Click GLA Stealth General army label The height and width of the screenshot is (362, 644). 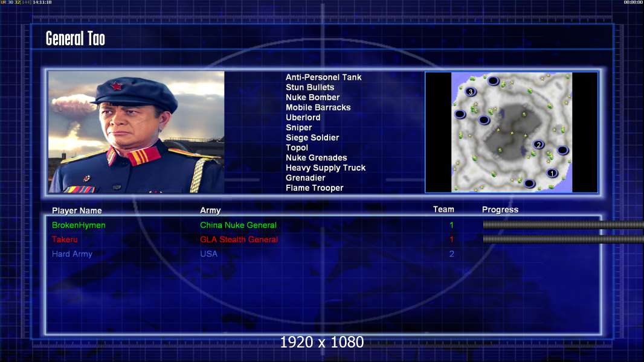click(239, 240)
